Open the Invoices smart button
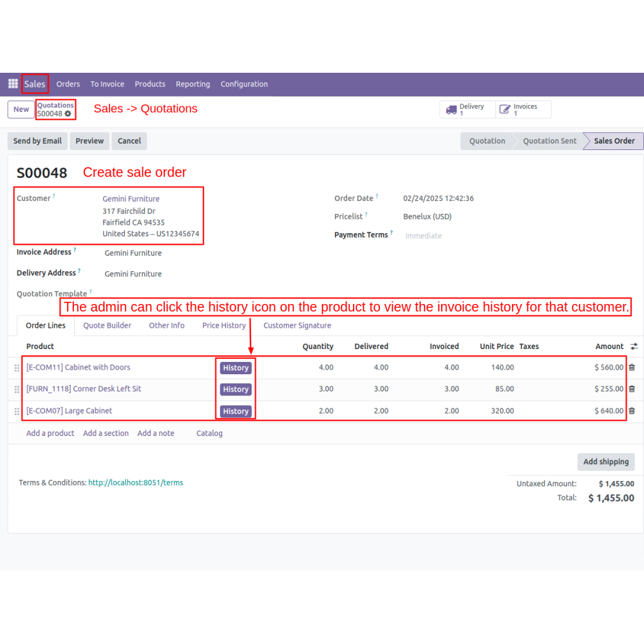 click(x=523, y=109)
